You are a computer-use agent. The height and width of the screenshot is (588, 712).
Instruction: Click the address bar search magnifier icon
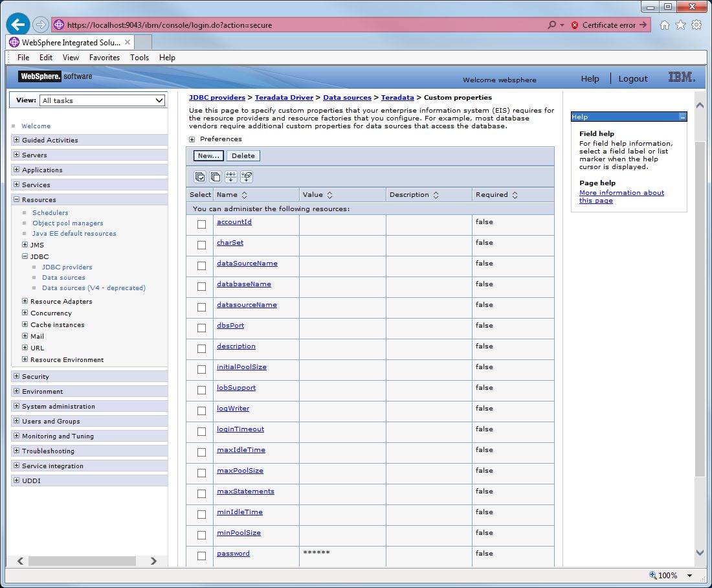(551, 25)
